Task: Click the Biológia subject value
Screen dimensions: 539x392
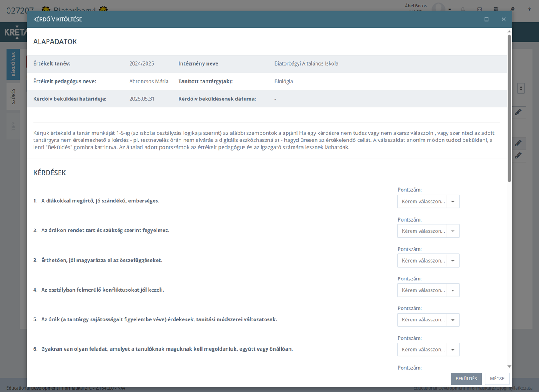Action: pyautogui.click(x=284, y=81)
